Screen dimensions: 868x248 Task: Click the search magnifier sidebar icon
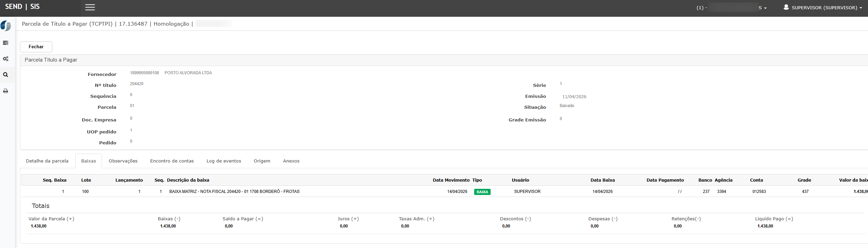click(x=5, y=75)
